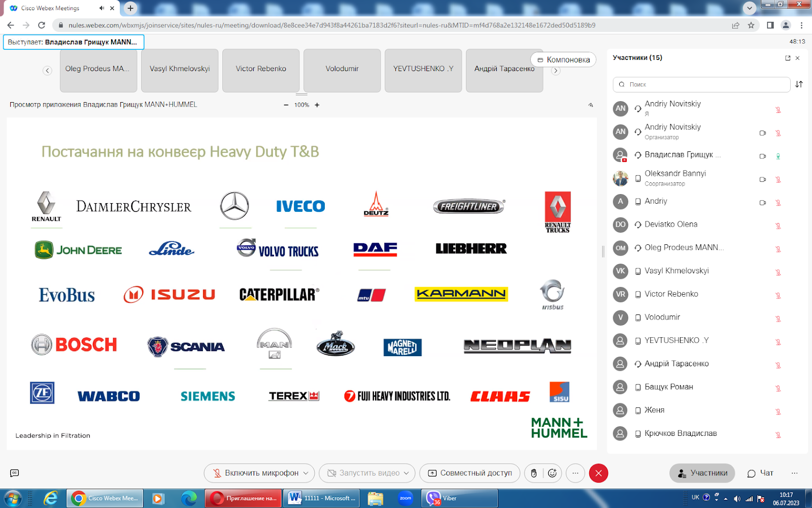Click Совместный доступ share button
This screenshot has height=508, width=812.
coord(470,473)
